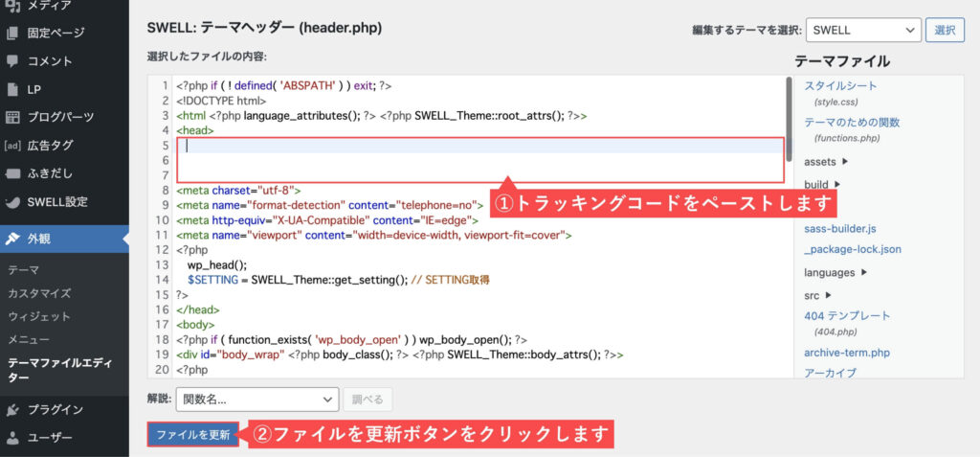Click the X-UA-Compatible meta line 10
Viewport: 980px width, 457px height.
coord(327,220)
